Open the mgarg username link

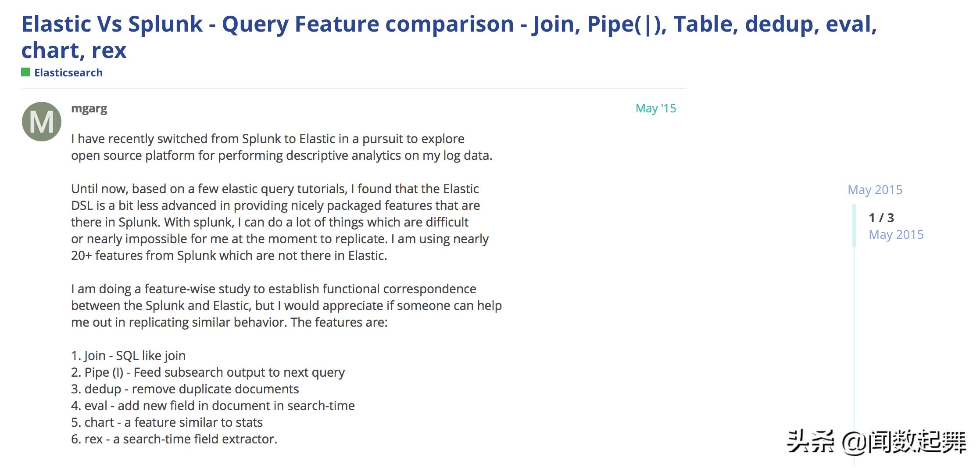tap(89, 108)
